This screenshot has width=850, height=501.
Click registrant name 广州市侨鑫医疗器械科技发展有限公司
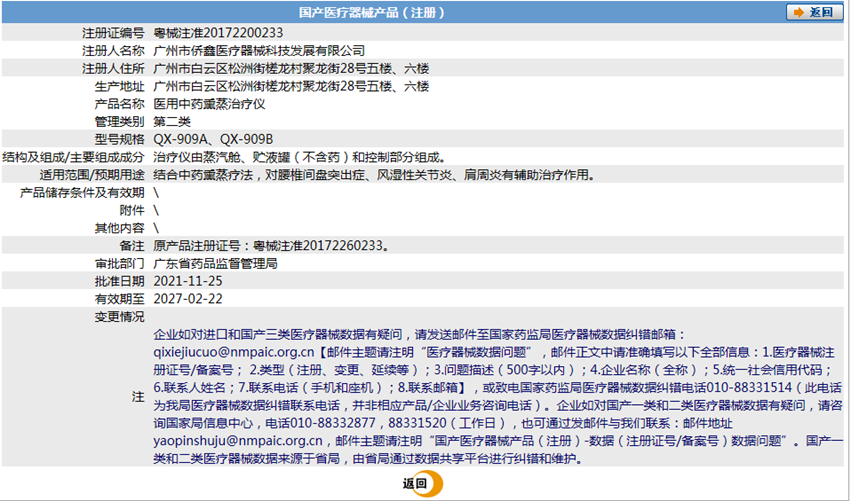[259, 51]
